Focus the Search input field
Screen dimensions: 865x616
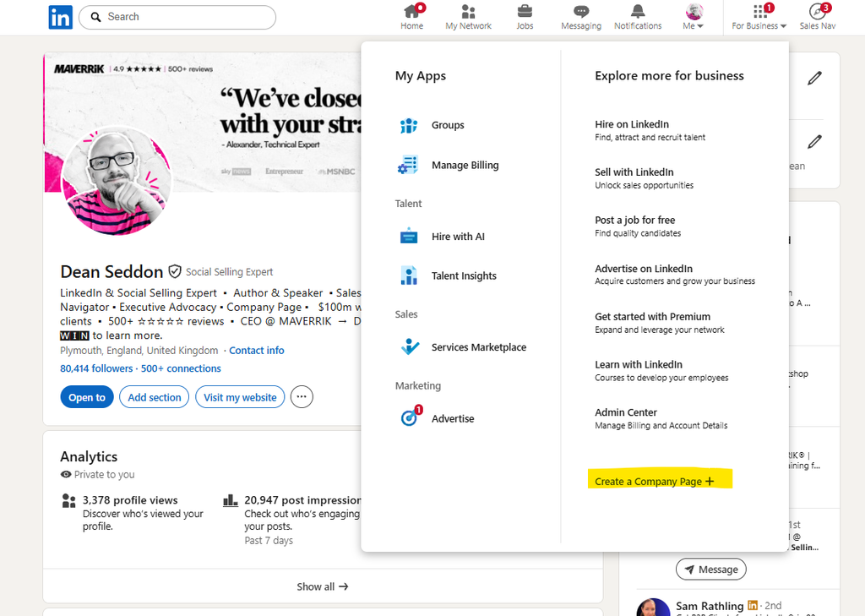coord(177,17)
